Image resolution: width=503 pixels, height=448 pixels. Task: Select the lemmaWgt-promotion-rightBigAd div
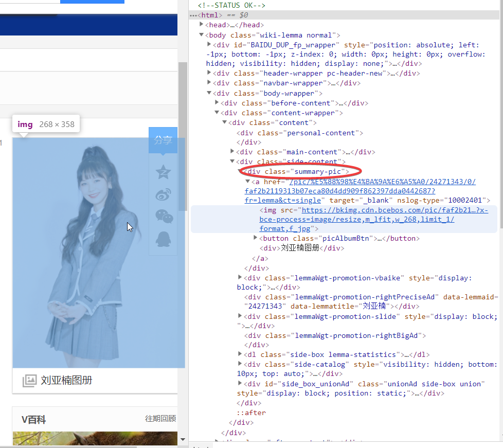(x=335, y=336)
